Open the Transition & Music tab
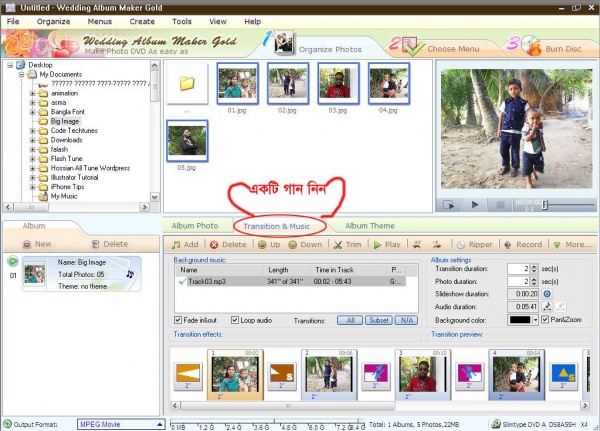The height and width of the screenshot is (431, 600). click(277, 226)
